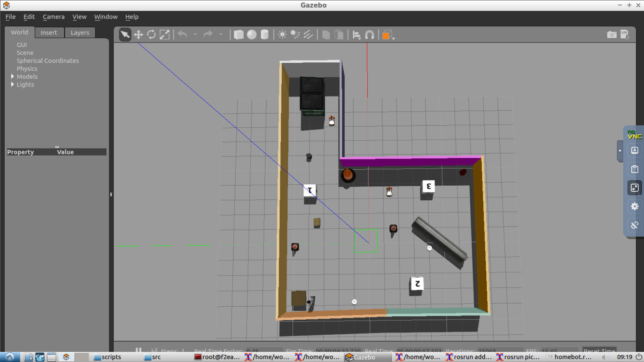
Task: Activate the scale mode tool
Action: (164, 35)
